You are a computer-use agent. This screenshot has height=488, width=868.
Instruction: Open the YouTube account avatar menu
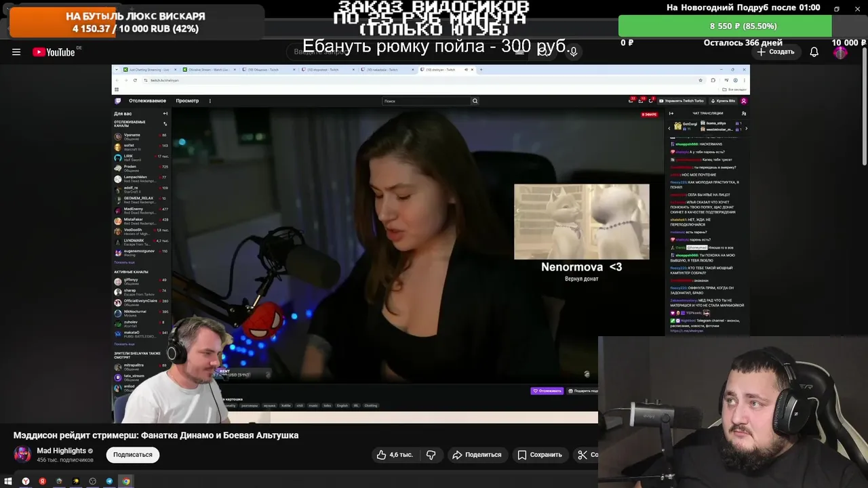pos(841,52)
